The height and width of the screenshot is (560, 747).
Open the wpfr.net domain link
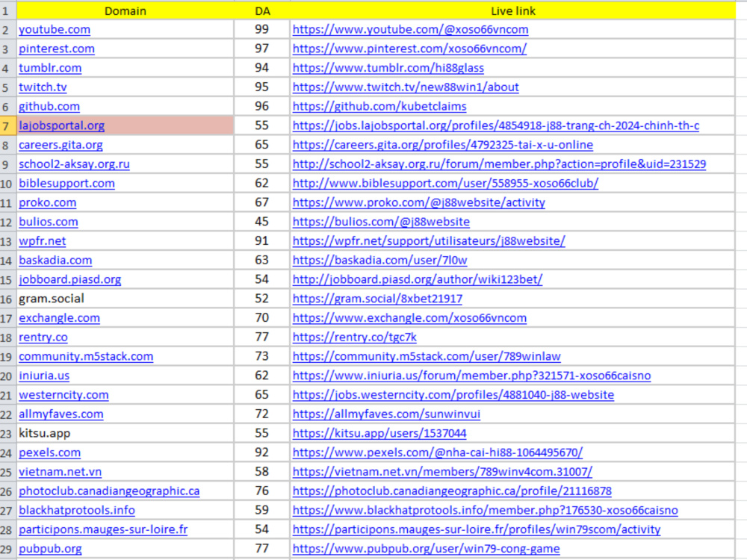click(x=42, y=241)
